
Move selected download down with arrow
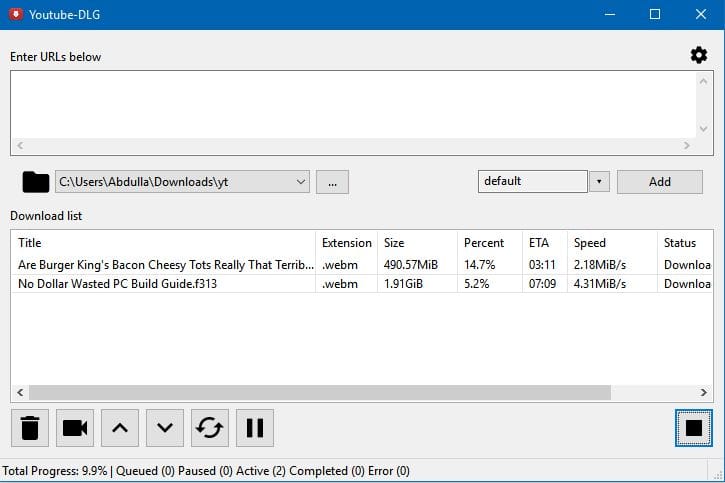pos(165,428)
